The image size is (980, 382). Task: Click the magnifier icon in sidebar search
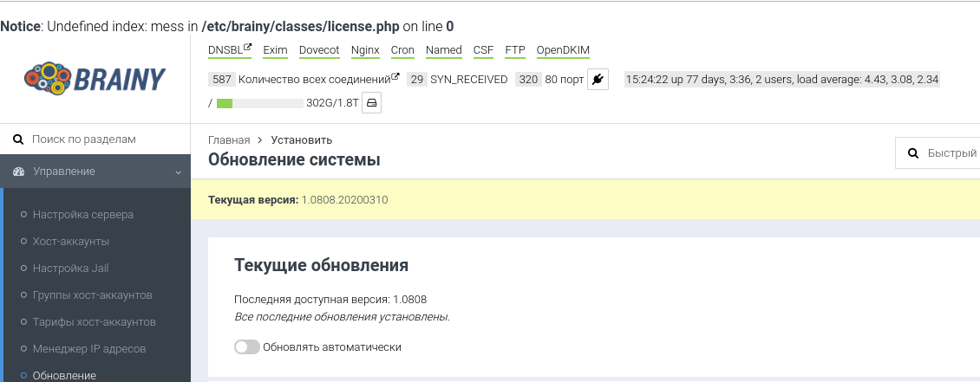click(x=18, y=139)
